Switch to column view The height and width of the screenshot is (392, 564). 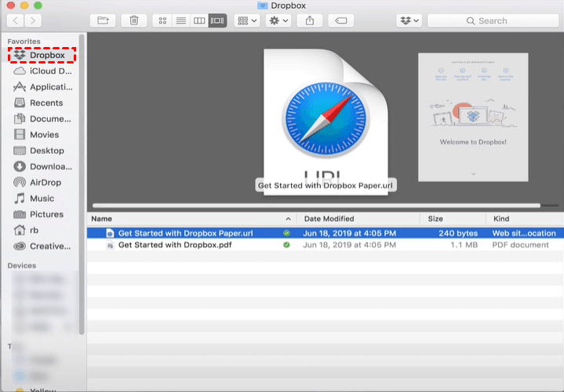coord(199,20)
